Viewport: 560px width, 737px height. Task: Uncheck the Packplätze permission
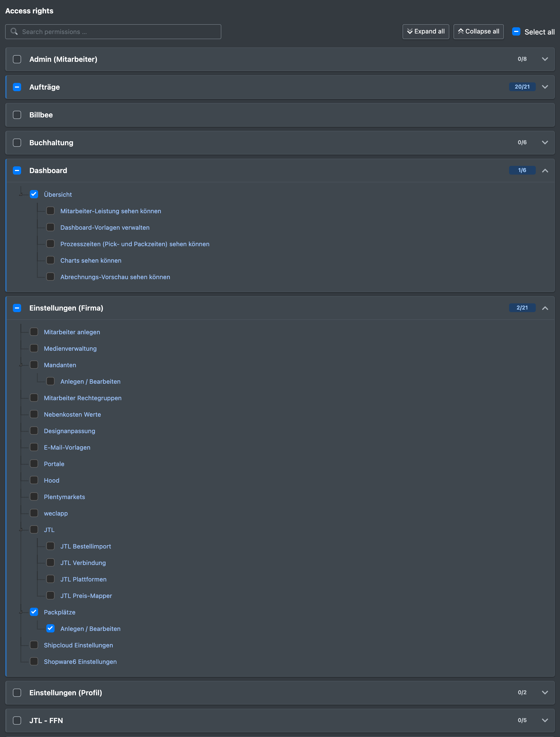[34, 612]
